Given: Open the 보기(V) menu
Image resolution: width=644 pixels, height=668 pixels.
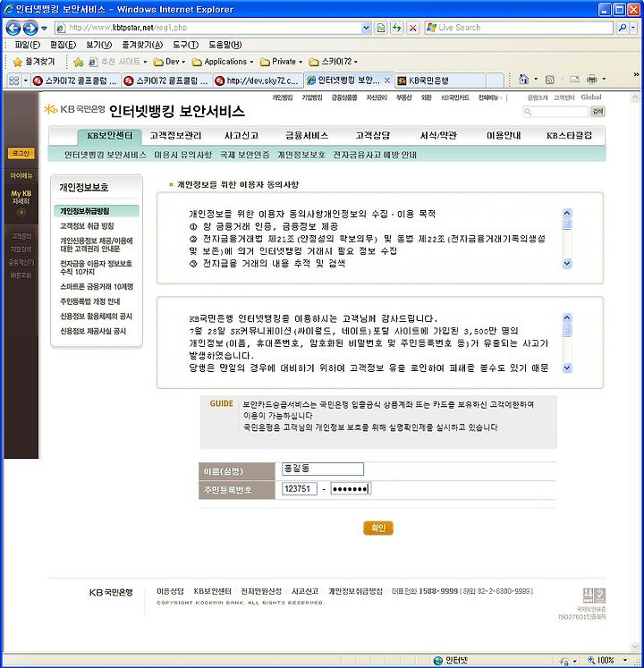Looking at the screenshot, I should [98, 45].
